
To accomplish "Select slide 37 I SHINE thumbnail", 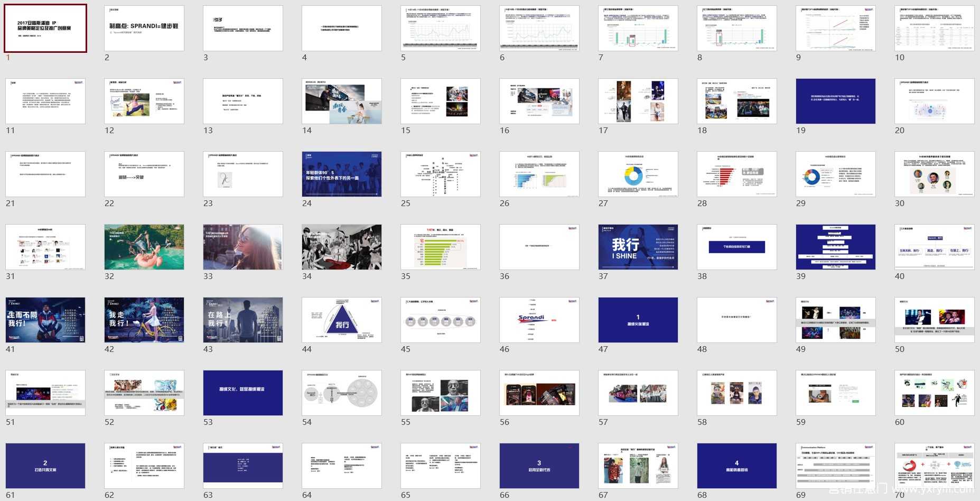I will 638,247.
